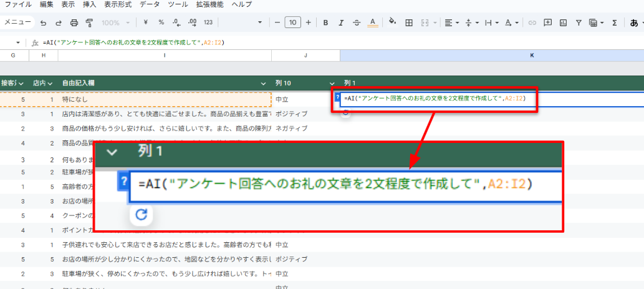The width and height of the screenshot is (644, 289).
Task: Open the 編集 menu
Action: coord(46,5)
